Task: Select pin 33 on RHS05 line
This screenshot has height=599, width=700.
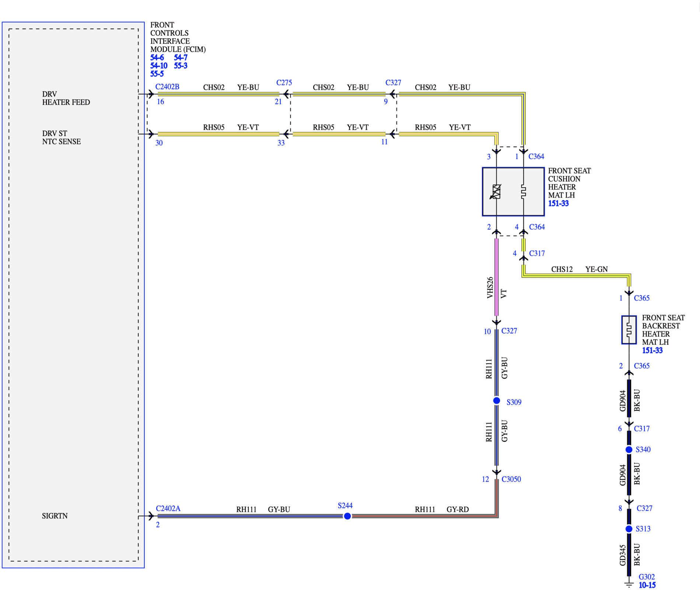Action: tap(281, 143)
